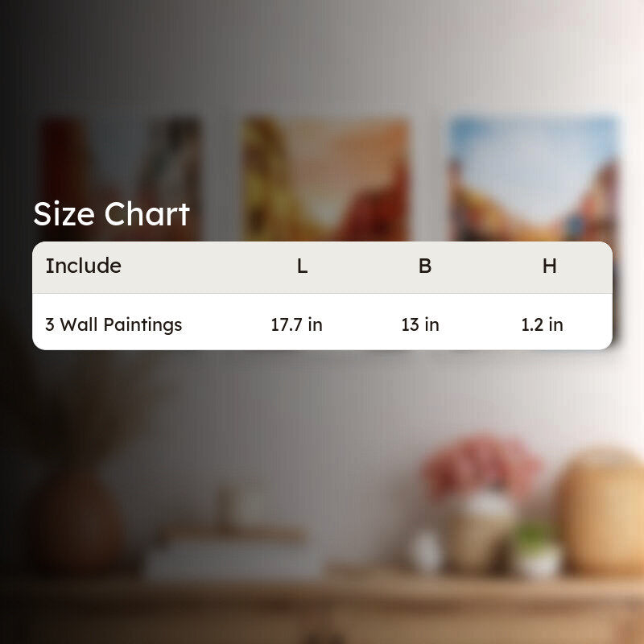Viewport: 644px width, 644px height.
Task: Click the 13 in breadth value
Action: point(420,324)
